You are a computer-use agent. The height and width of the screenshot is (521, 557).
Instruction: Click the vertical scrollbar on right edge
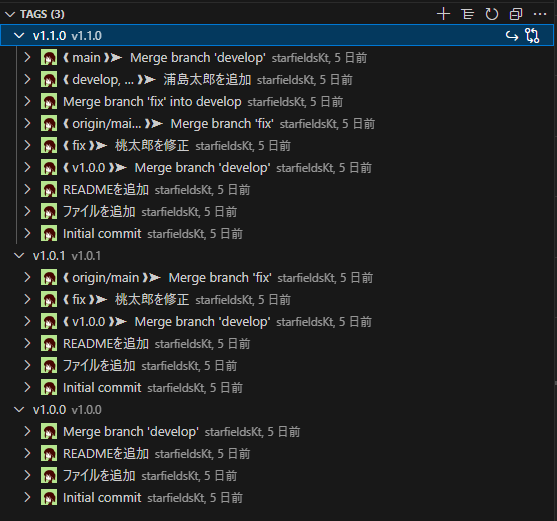tap(555, 261)
